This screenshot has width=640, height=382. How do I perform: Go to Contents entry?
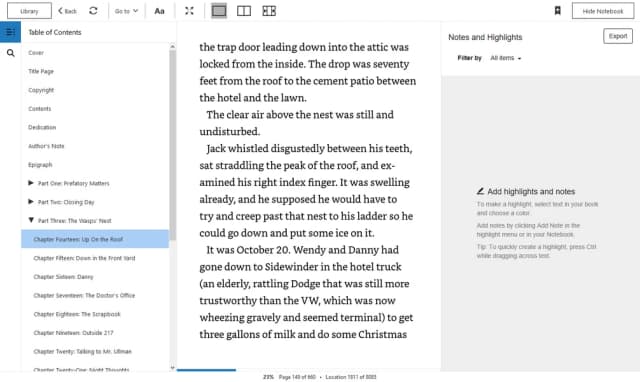pyautogui.click(x=40, y=109)
